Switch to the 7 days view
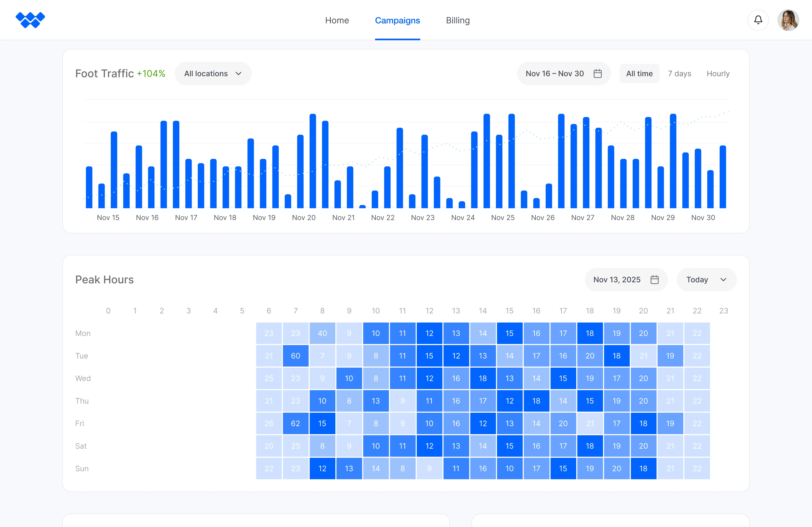 coord(679,73)
